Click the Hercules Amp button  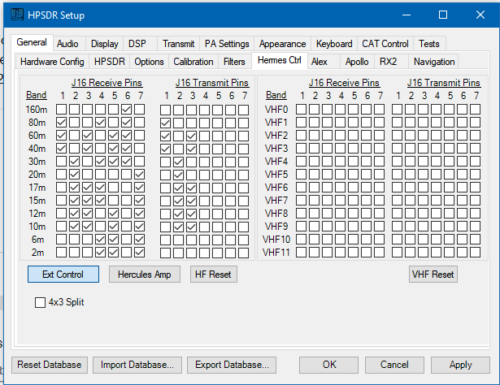(x=144, y=274)
